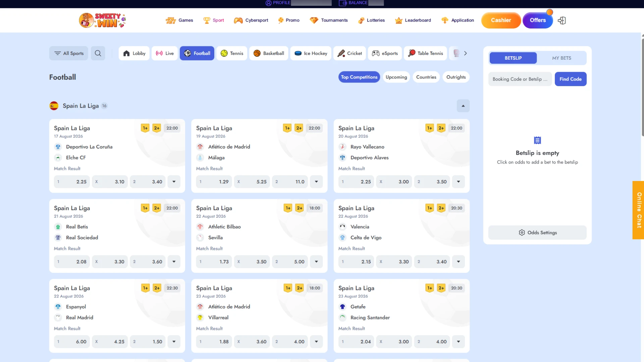Select the Basketball sport tab

pos(269,53)
